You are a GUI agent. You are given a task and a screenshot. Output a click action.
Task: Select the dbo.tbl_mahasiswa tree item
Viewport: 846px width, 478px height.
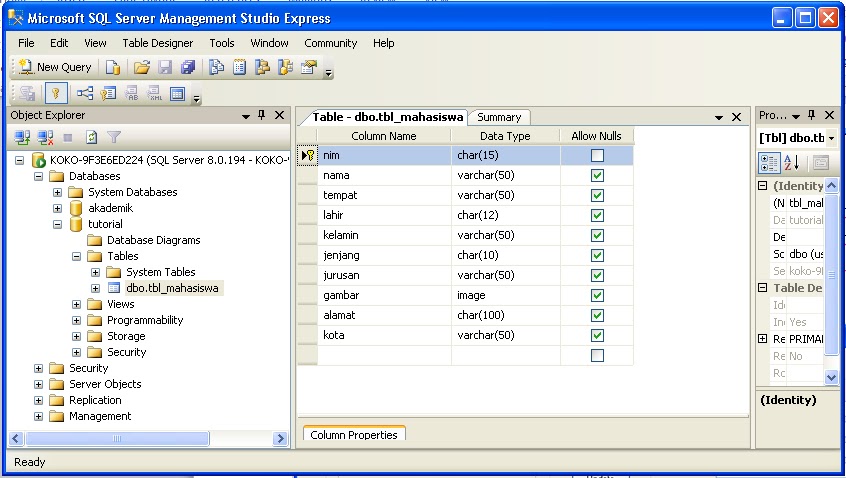(172, 288)
